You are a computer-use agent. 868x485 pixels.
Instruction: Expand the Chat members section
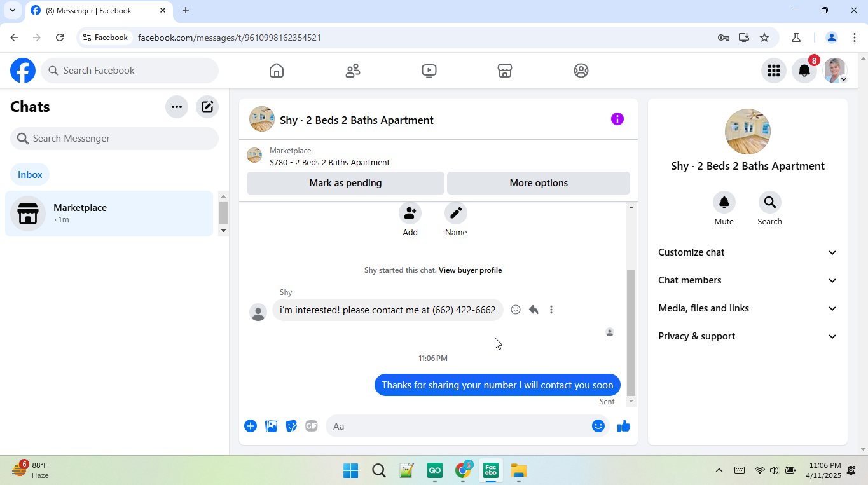click(x=748, y=280)
